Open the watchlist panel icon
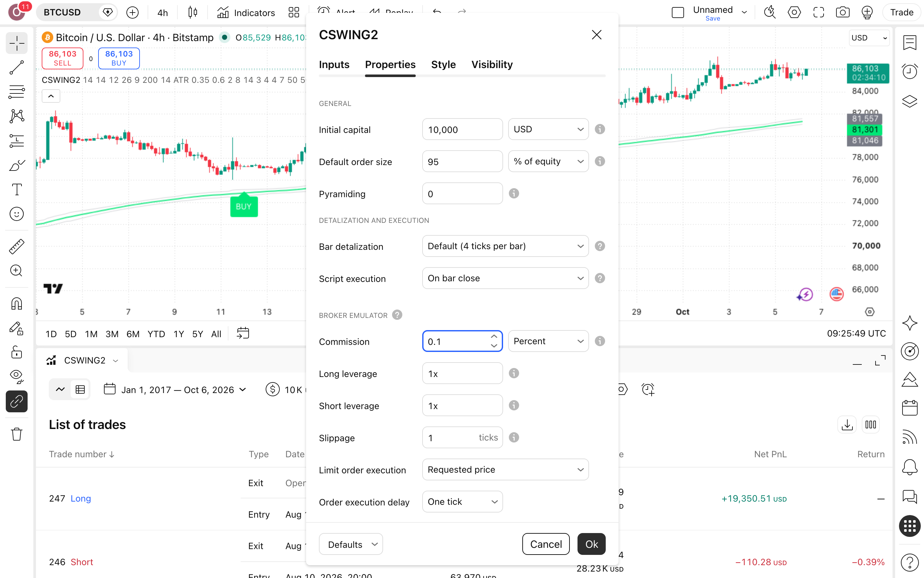 tap(910, 43)
